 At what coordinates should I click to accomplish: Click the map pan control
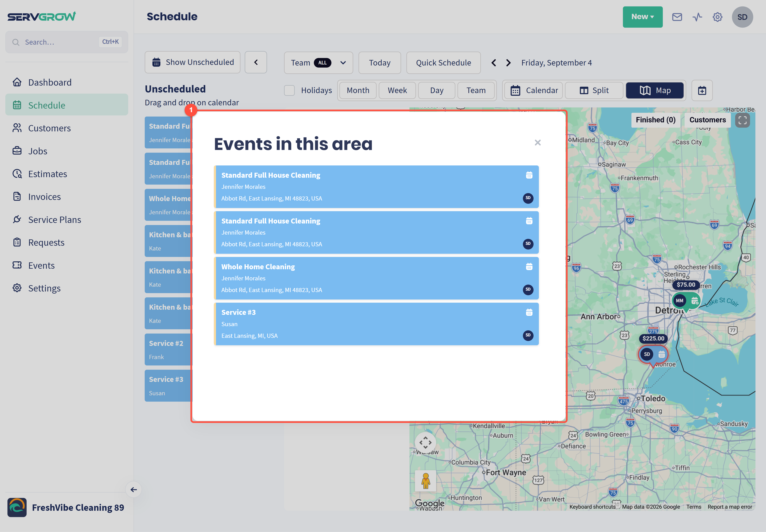coord(425,443)
